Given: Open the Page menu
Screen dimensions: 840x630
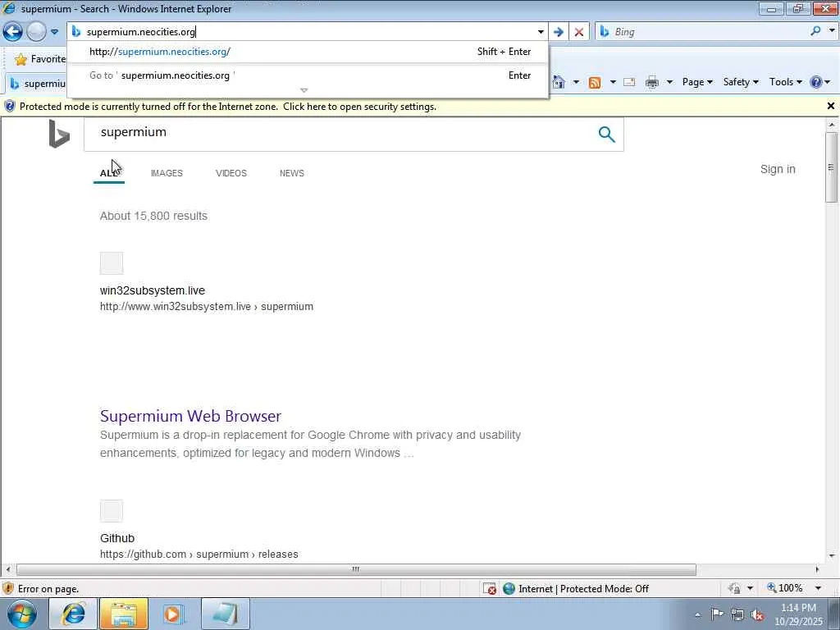Looking at the screenshot, I should (697, 82).
